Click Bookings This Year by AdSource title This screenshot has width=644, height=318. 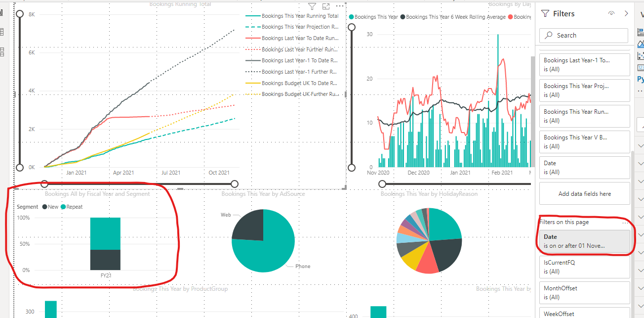pyautogui.click(x=263, y=194)
